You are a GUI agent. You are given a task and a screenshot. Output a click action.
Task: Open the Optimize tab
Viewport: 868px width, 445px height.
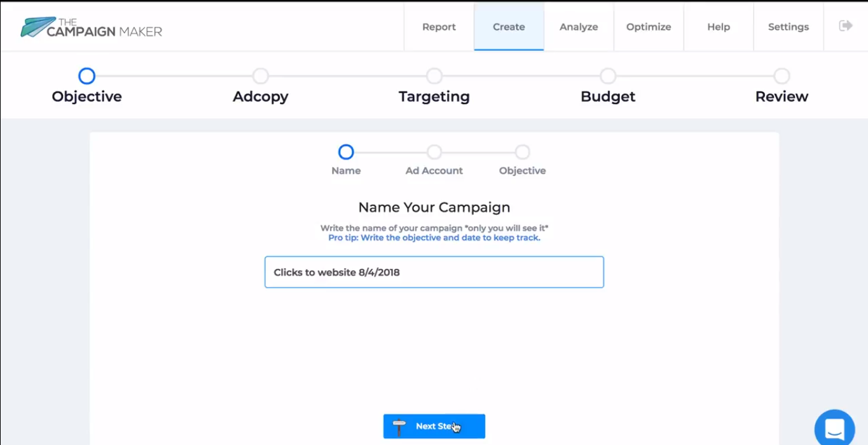pos(648,27)
